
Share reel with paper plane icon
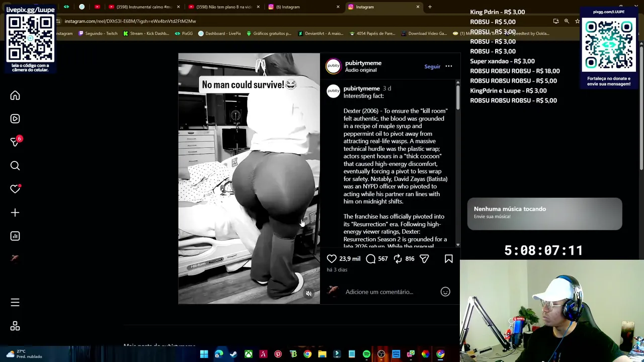(x=424, y=258)
